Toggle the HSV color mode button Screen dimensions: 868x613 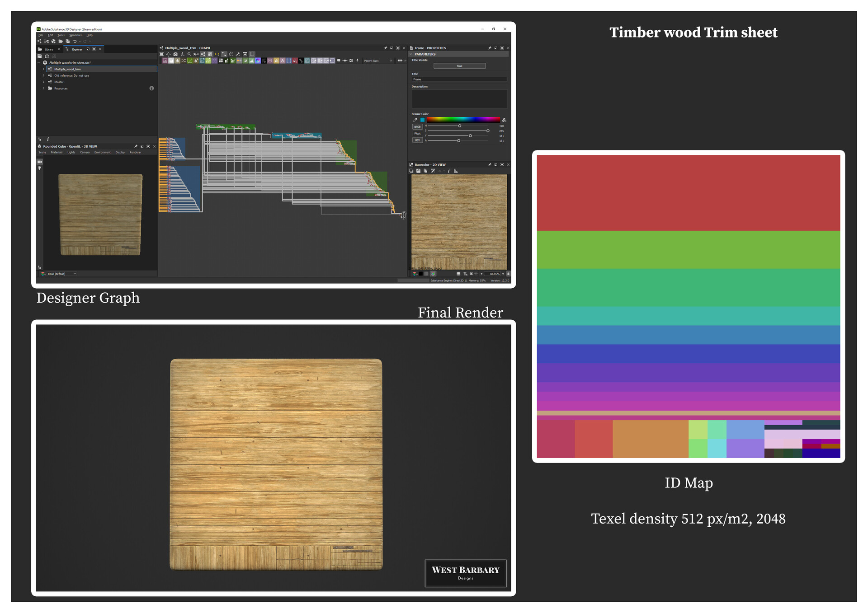[417, 140]
